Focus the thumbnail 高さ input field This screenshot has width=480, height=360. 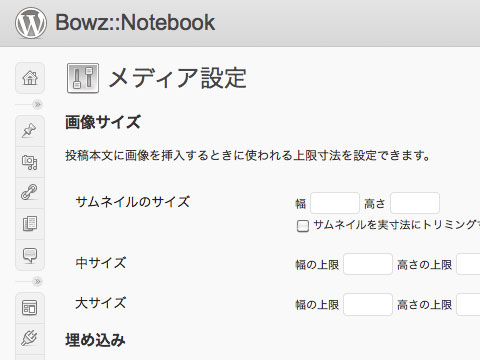[415, 203]
